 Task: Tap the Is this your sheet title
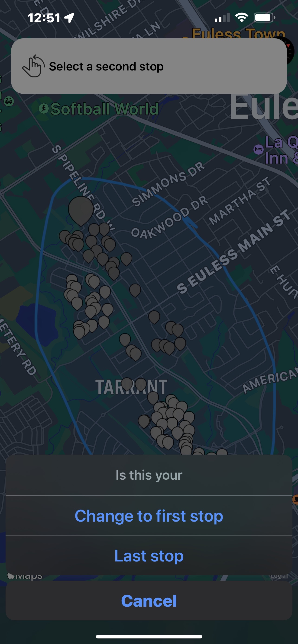[149, 475]
